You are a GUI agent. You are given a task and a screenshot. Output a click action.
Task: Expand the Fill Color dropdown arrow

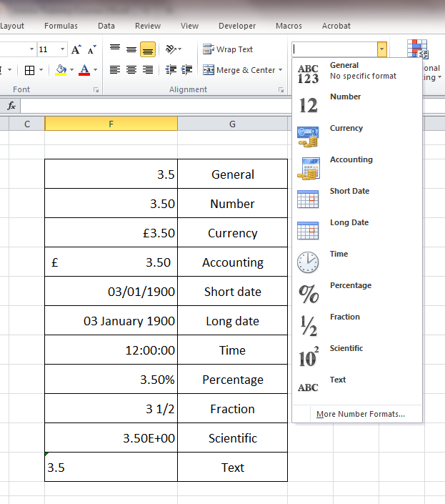[71, 70]
